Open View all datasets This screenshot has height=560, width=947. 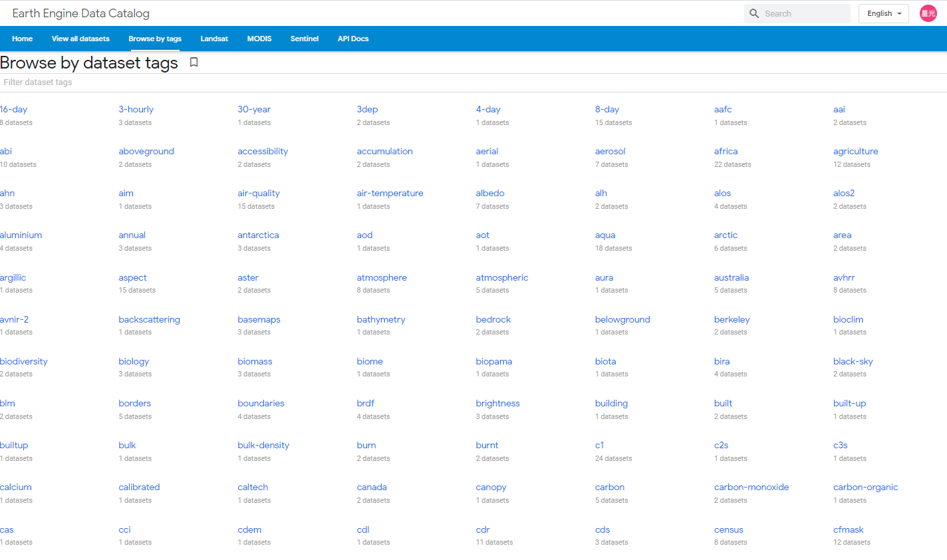click(x=80, y=39)
